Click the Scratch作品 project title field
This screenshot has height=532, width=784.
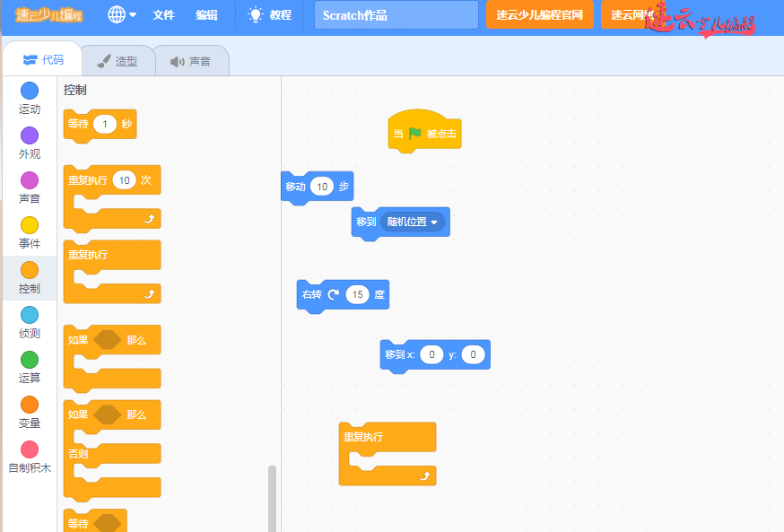point(396,15)
